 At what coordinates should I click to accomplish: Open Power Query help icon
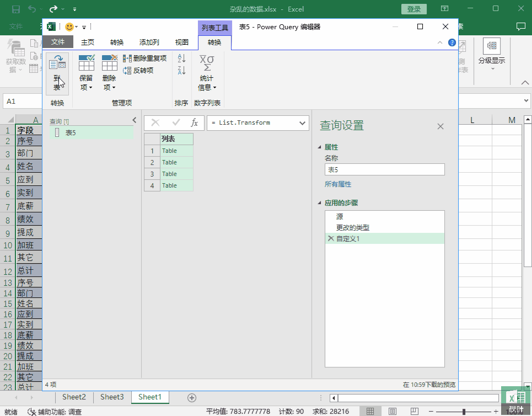tap(452, 42)
